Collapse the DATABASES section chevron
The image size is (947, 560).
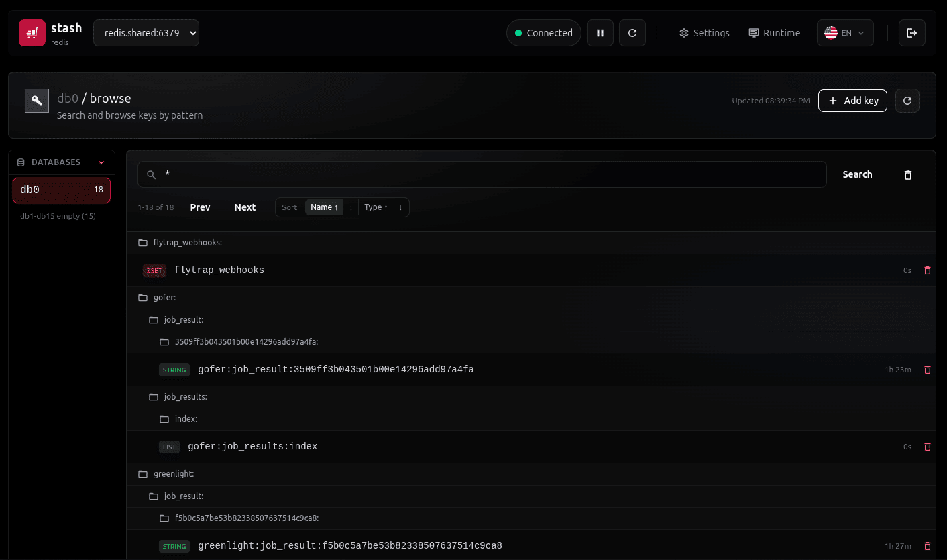pyautogui.click(x=102, y=162)
